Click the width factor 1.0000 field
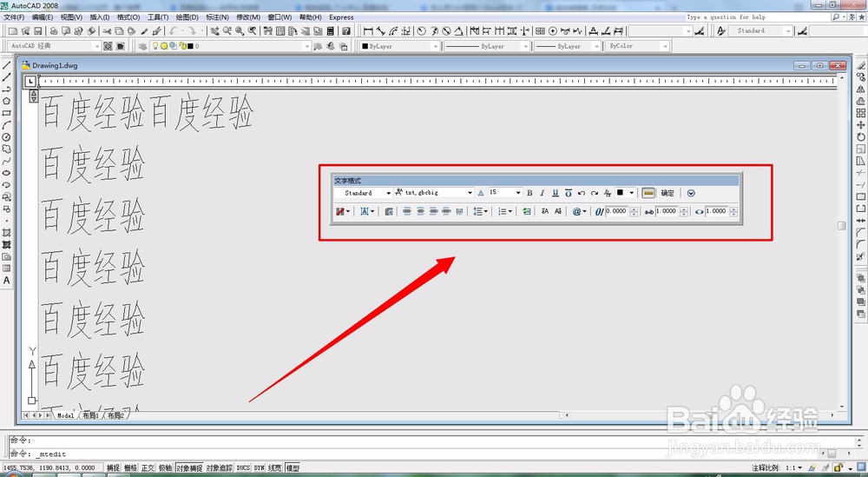Image resolution: width=868 pixels, height=477 pixels. coord(717,211)
